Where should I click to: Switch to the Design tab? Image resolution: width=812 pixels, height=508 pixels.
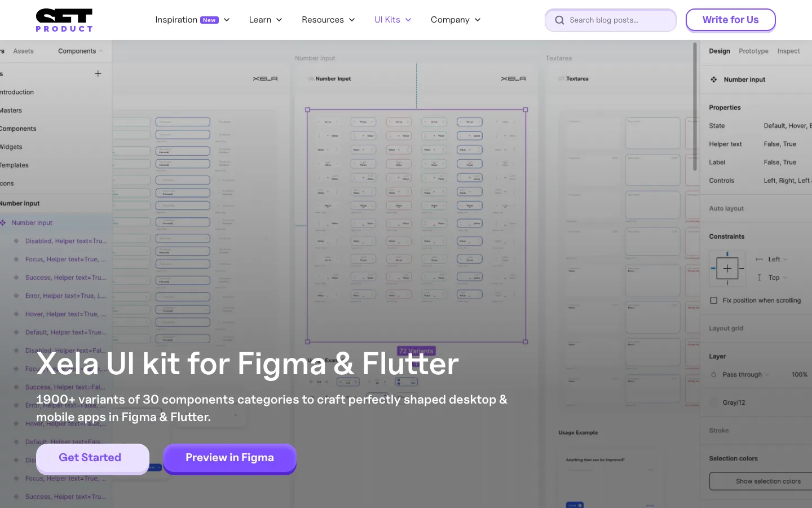(720, 51)
